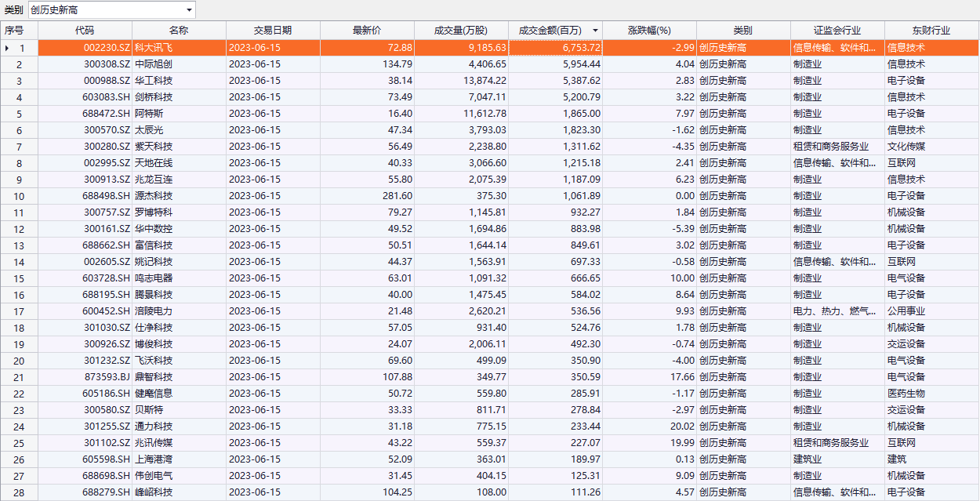Click the 公用事业 industry cell

click(x=931, y=311)
